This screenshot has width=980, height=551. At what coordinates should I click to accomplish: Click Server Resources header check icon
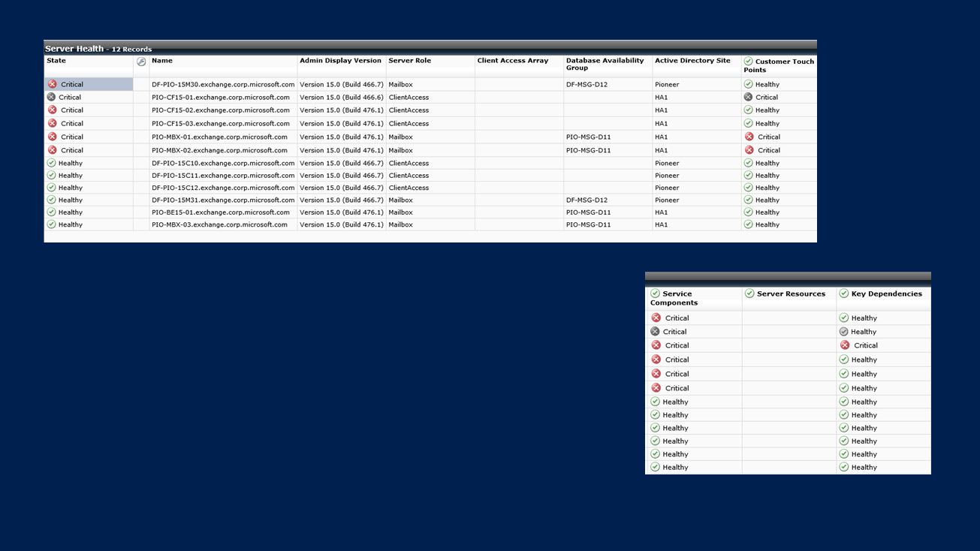coord(749,294)
